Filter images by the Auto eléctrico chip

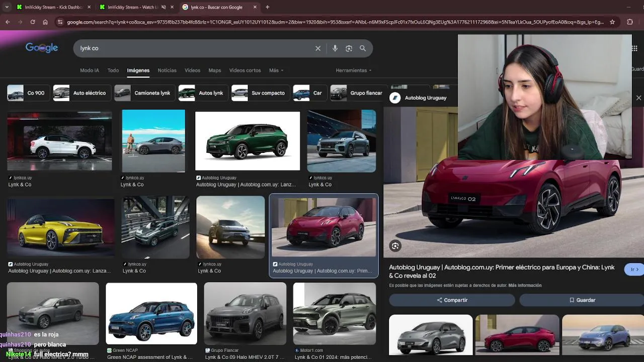pos(82,93)
